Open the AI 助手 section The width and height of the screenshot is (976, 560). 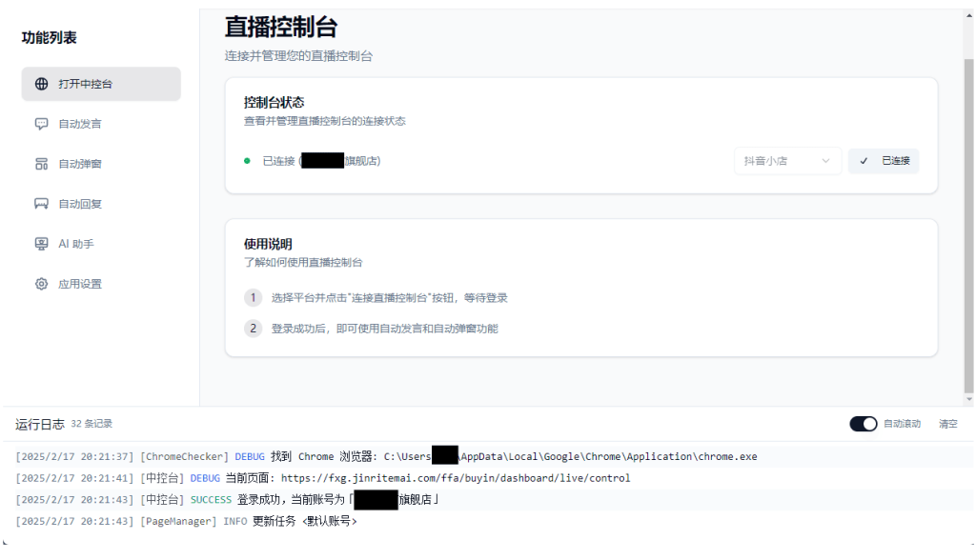click(101, 244)
